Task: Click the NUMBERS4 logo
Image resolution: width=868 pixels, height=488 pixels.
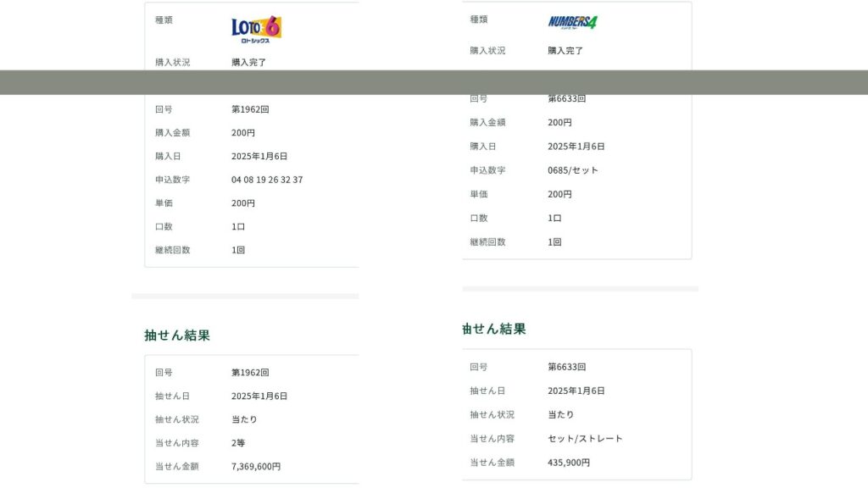Action: pyautogui.click(x=572, y=22)
